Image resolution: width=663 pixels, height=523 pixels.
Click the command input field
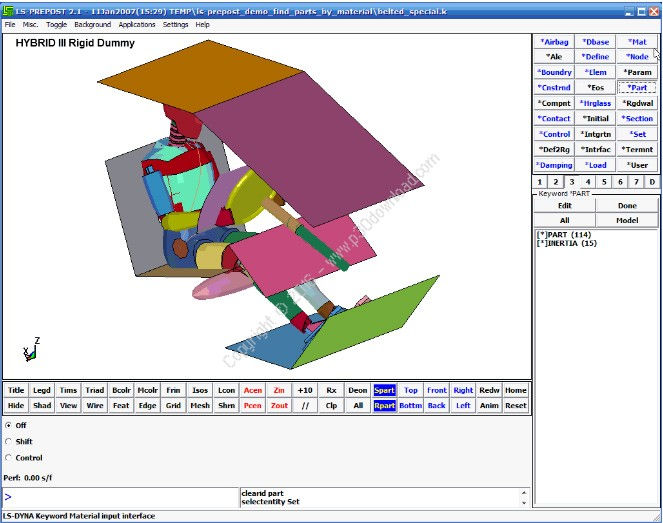(x=121, y=497)
